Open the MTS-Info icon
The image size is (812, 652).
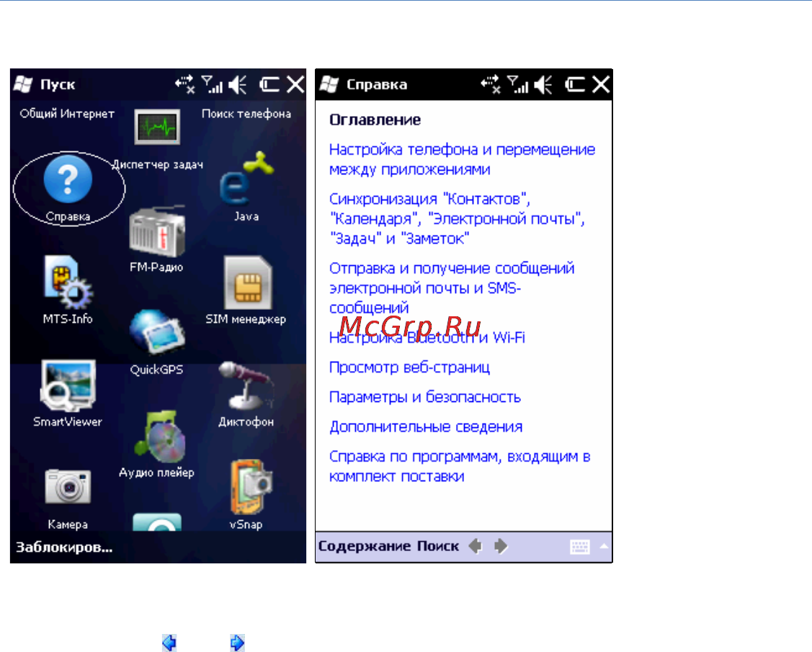67,282
